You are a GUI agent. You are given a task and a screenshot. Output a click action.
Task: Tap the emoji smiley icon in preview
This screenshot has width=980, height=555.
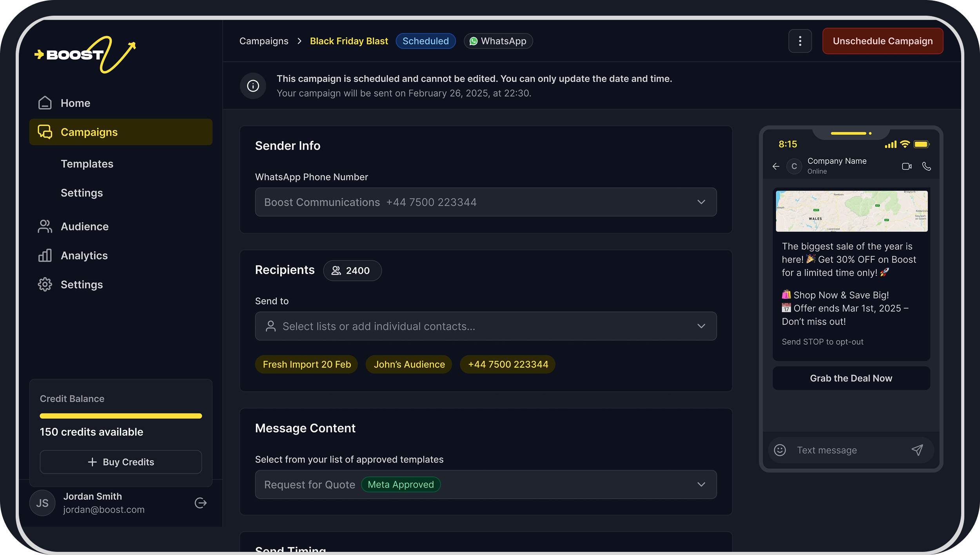tap(780, 450)
